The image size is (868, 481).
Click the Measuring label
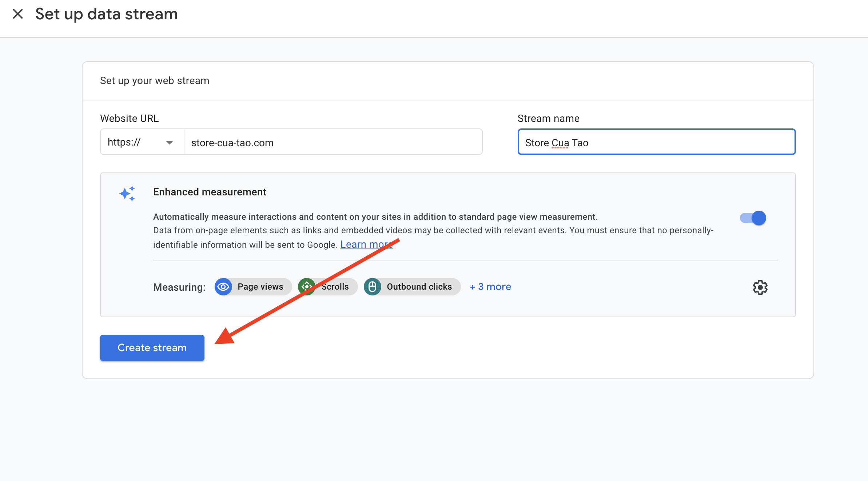click(x=179, y=287)
